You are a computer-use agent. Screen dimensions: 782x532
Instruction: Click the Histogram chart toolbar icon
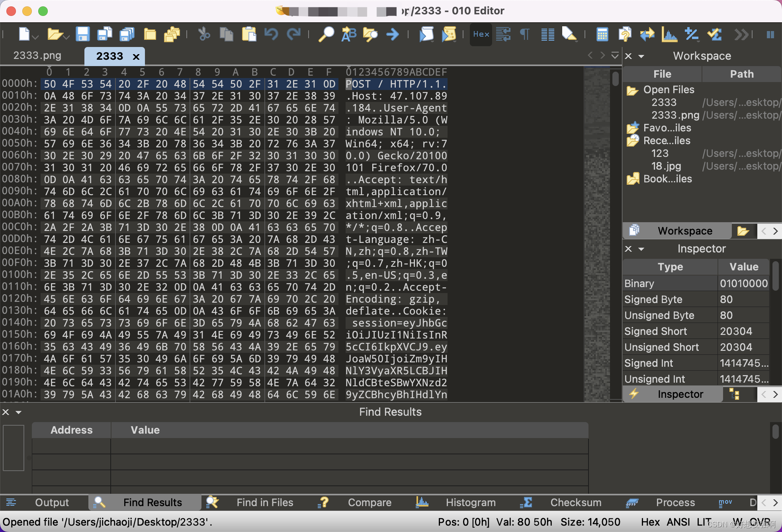[x=669, y=35]
